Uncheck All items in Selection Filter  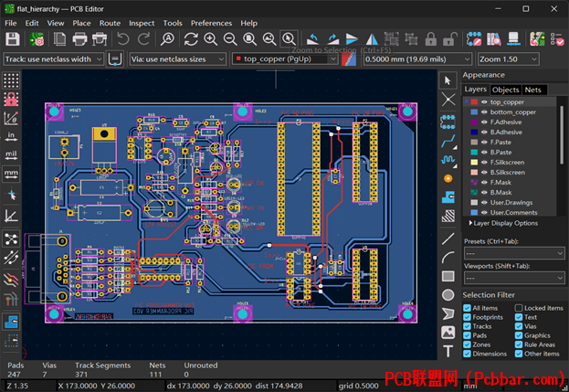click(x=467, y=308)
